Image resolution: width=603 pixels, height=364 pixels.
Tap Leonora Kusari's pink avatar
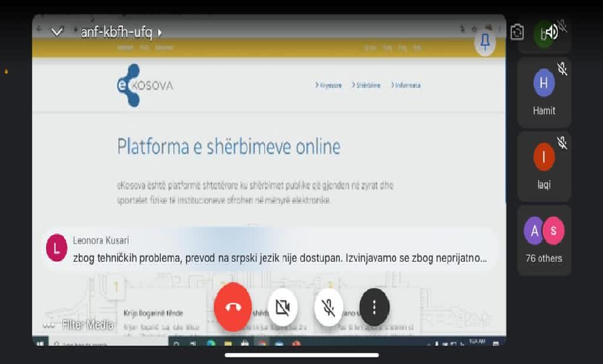[57, 248]
